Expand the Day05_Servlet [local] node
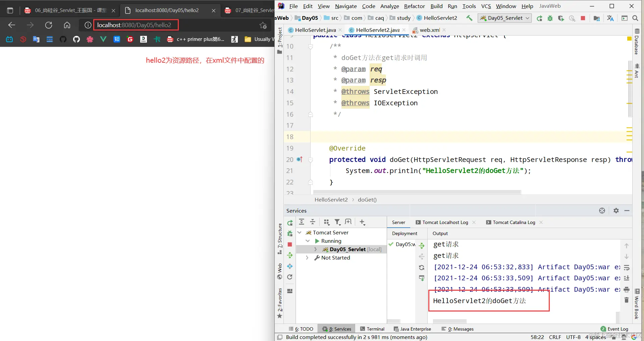 click(x=316, y=249)
